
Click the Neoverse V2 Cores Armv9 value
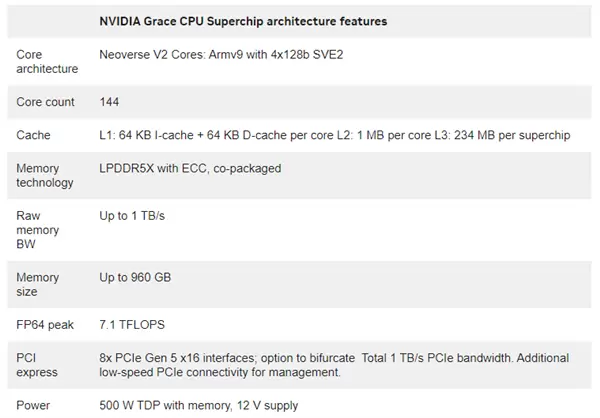[x=224, y=53]
